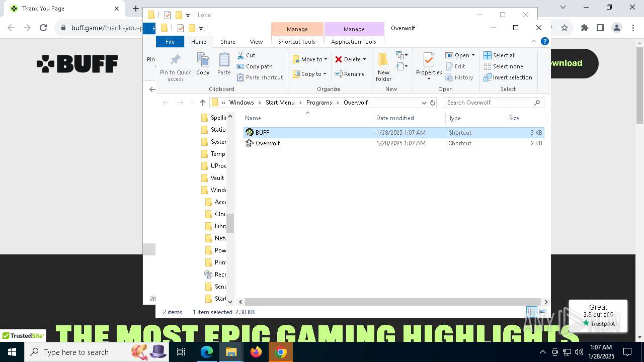The width and height of the screenshot is (644, 362).
Task: Switch to Details view icon
Action: tap(532, 312)
